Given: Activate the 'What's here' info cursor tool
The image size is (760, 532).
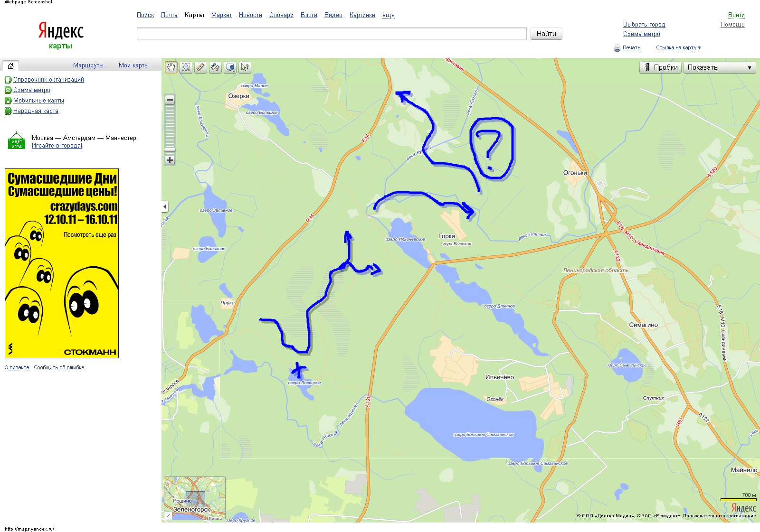Looking at the screenshot, I should 245,67.
